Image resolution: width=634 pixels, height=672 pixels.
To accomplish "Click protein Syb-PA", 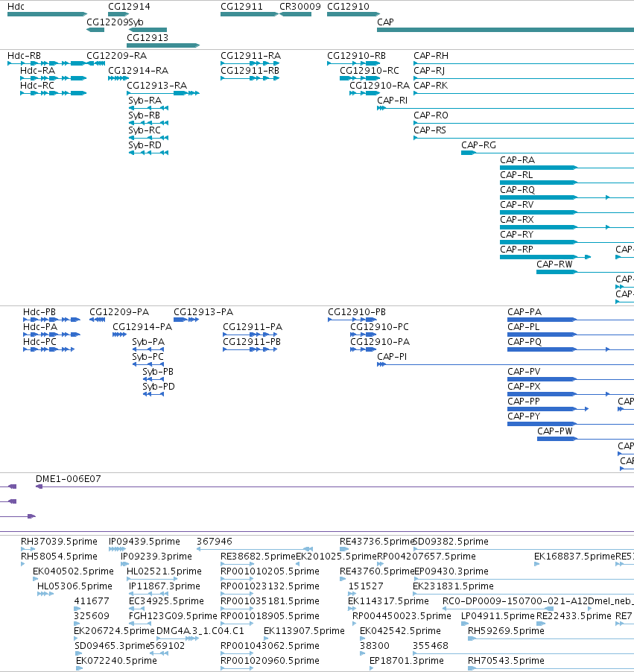I will [x=148, y=349].
